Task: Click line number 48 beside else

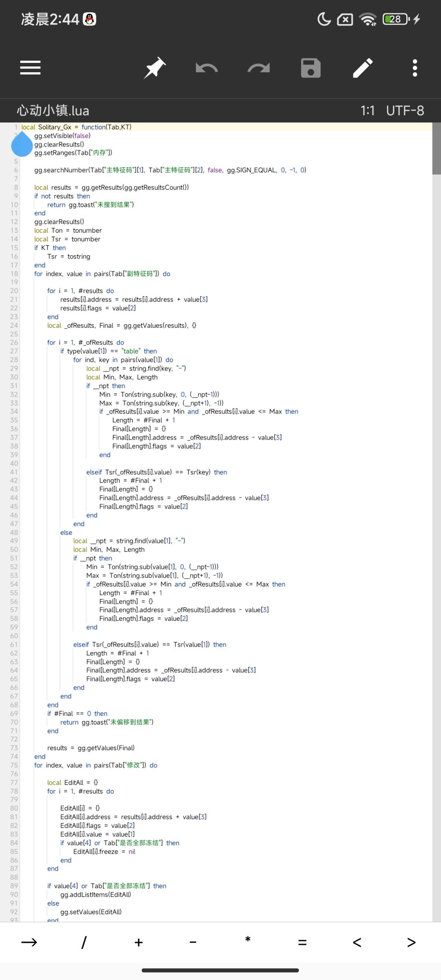Action: [14, 533]
